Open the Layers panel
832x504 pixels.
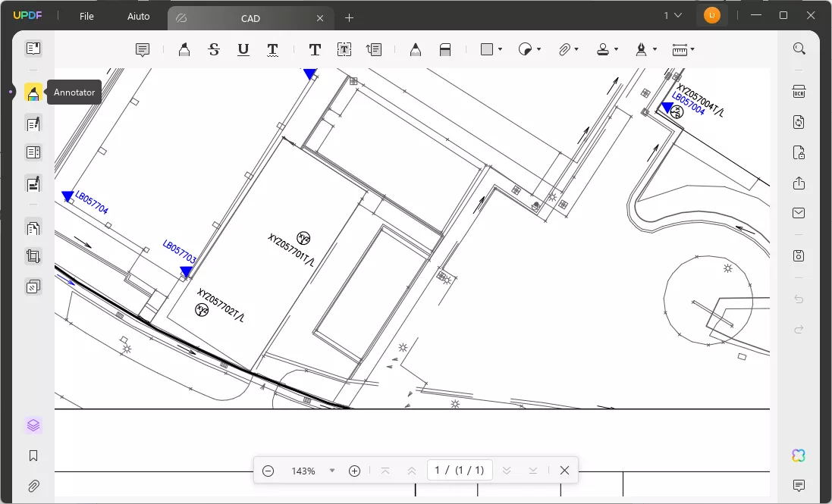point(33,425)
